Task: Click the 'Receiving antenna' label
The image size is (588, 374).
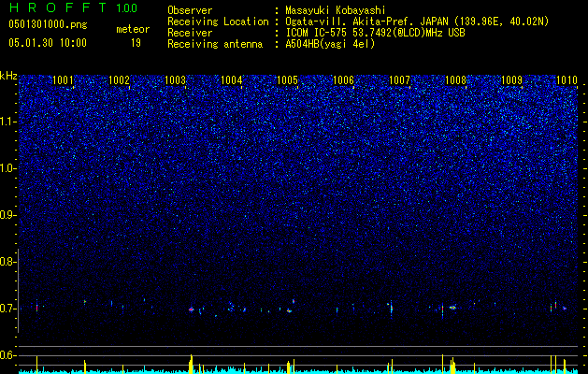Action: pos(215,44)
